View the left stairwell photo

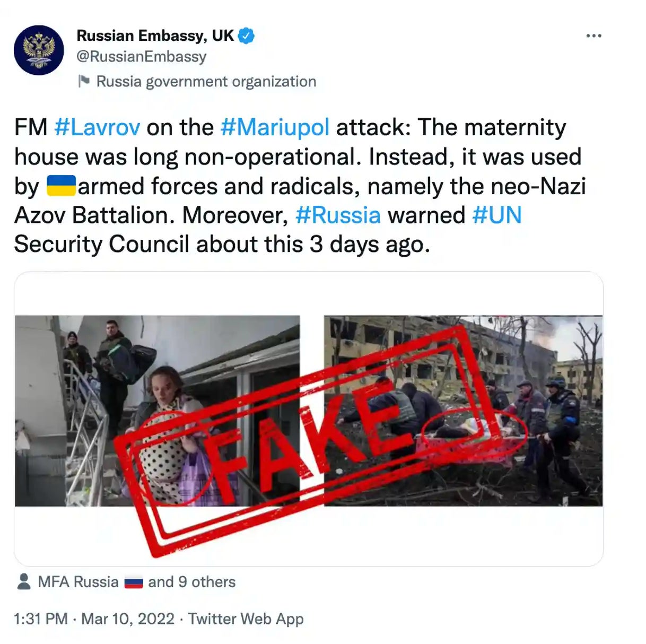[x=157, y=411]
